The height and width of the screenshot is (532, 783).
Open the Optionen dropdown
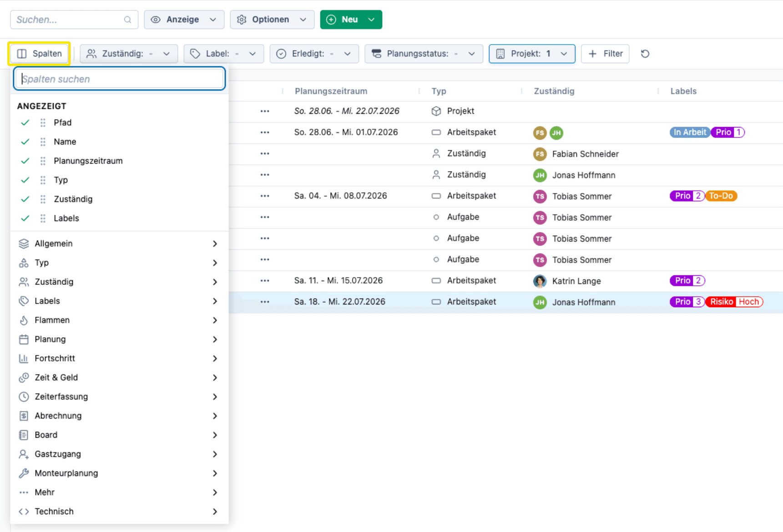click(272, 20)
